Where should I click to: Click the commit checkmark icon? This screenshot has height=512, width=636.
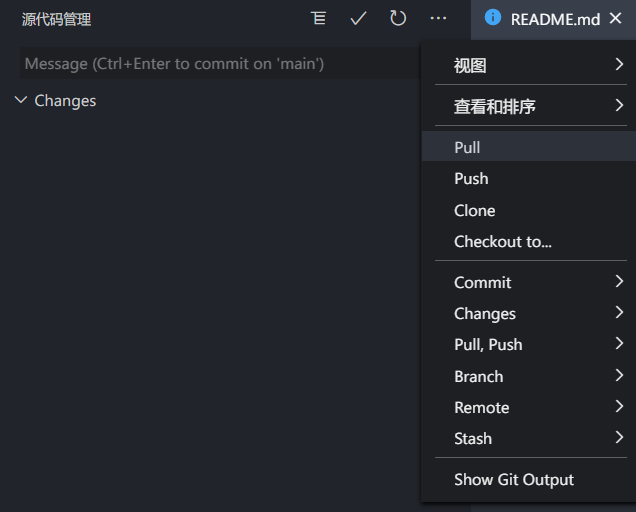point(358,19)
